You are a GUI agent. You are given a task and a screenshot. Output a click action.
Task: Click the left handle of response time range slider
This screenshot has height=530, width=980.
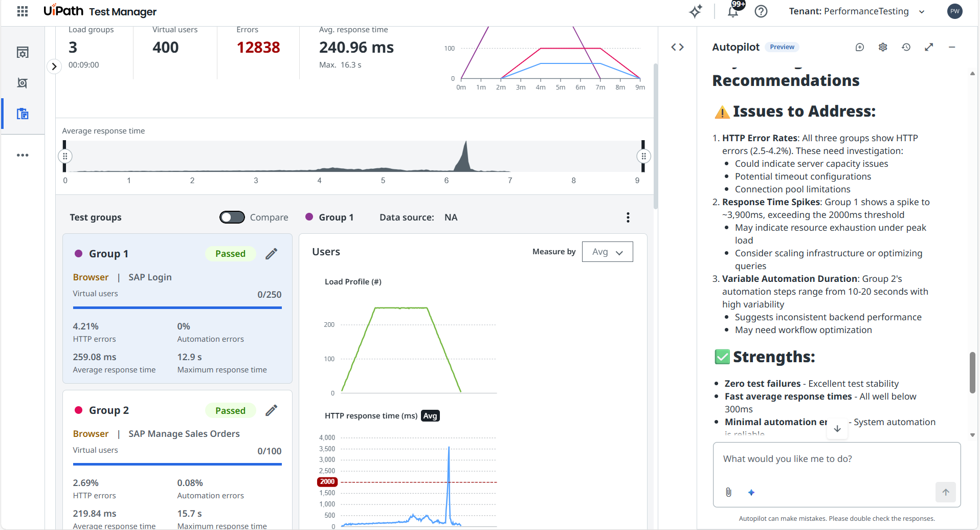[65, 156]
